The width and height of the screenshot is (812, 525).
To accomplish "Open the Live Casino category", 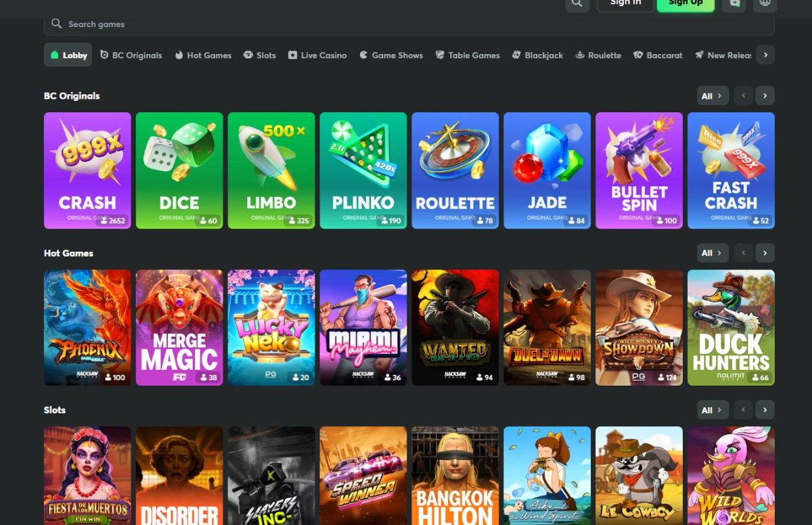I will (317, 55).
